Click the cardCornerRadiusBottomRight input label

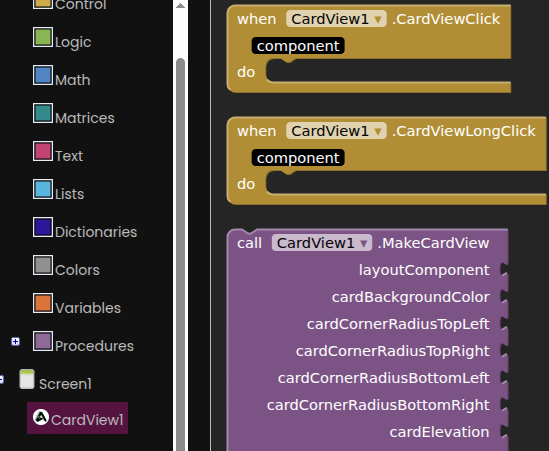378,405
